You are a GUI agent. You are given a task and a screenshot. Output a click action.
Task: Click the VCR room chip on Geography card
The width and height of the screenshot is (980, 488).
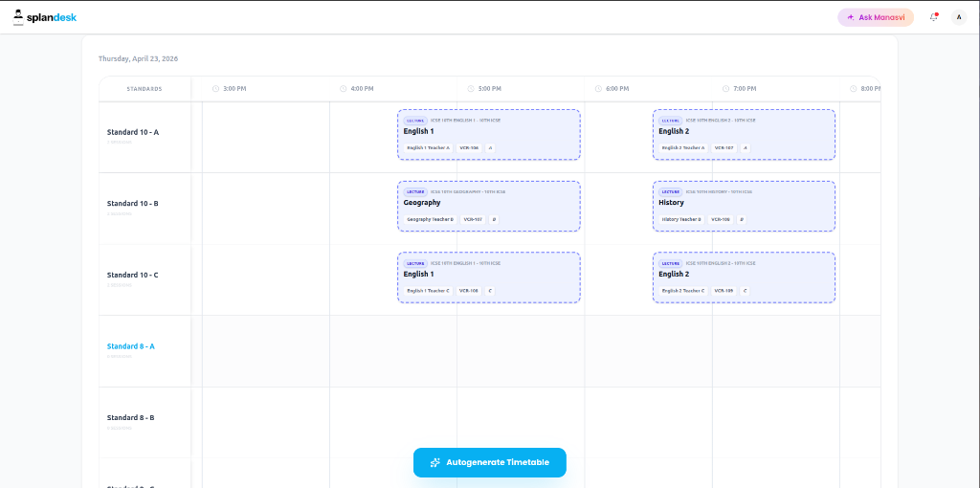coord(473,220)
